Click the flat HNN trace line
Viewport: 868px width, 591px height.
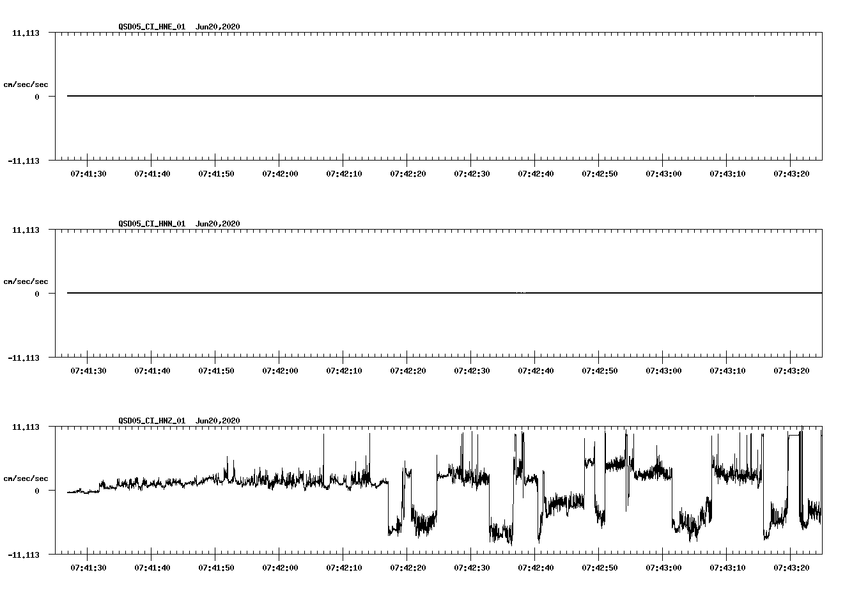point(444,293)
